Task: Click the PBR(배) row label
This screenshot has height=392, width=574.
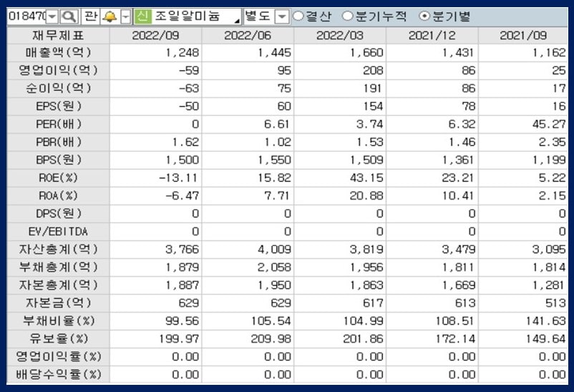Action: pyautogui.click(x=58, y=142)
